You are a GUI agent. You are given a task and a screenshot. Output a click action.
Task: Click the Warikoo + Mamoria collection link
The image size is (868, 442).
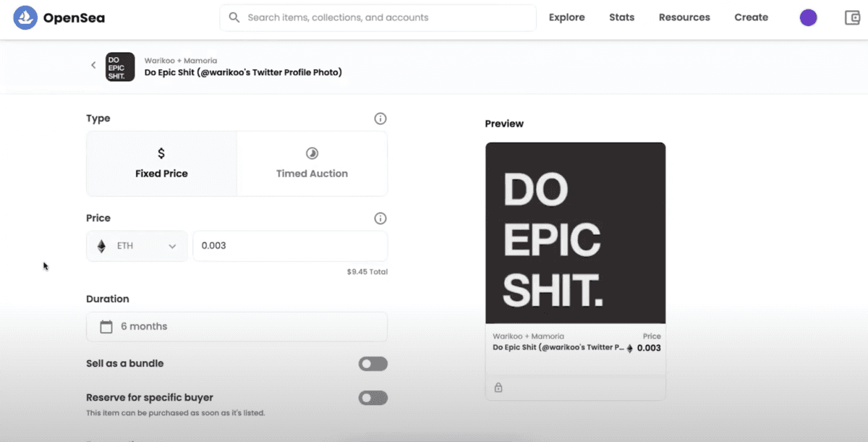(180, 61)
